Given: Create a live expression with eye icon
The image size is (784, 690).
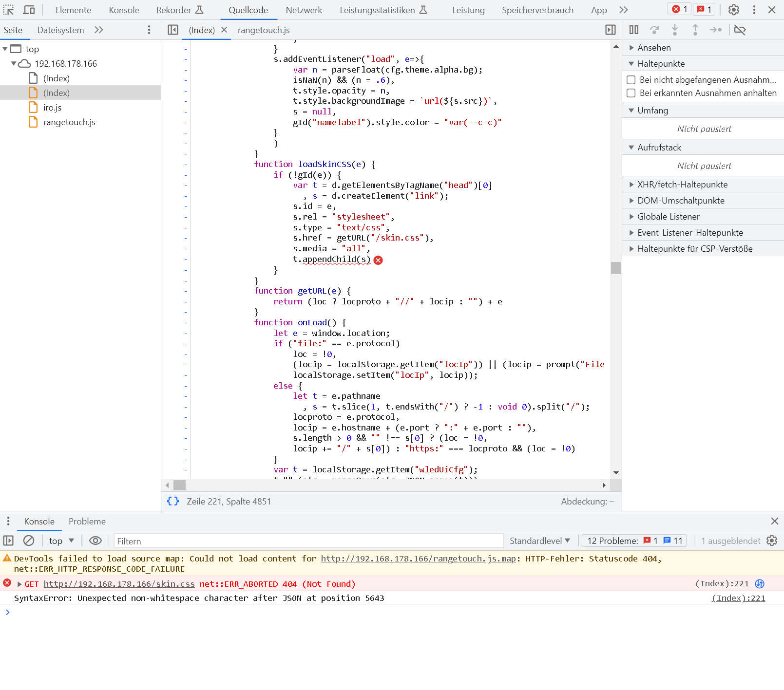Looking at the screenshot, I should [95, 541].
